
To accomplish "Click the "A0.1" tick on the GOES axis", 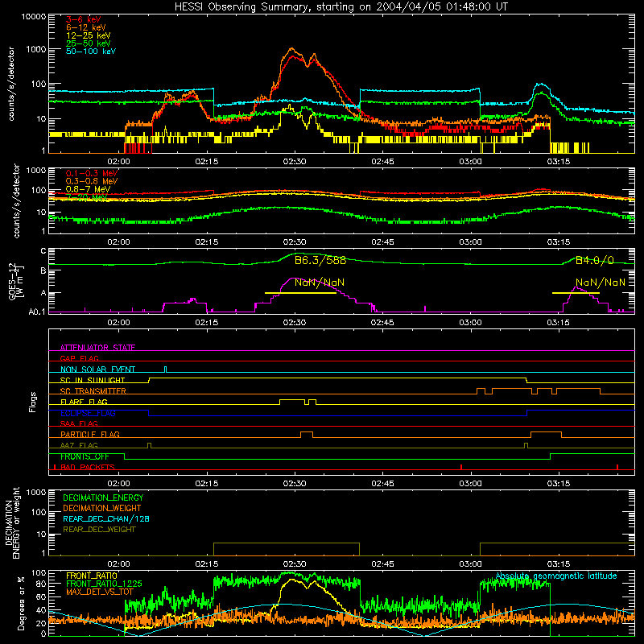I will click(x=37, y=312).
